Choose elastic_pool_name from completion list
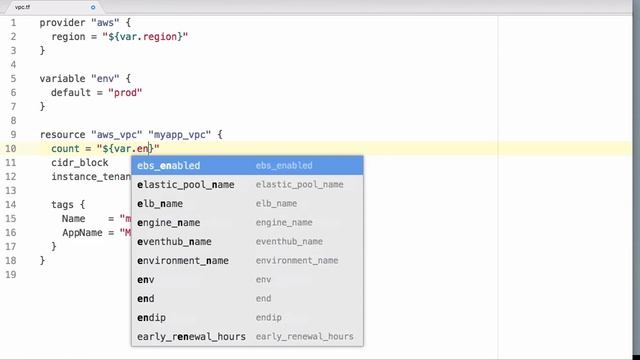 coord(247,184)
